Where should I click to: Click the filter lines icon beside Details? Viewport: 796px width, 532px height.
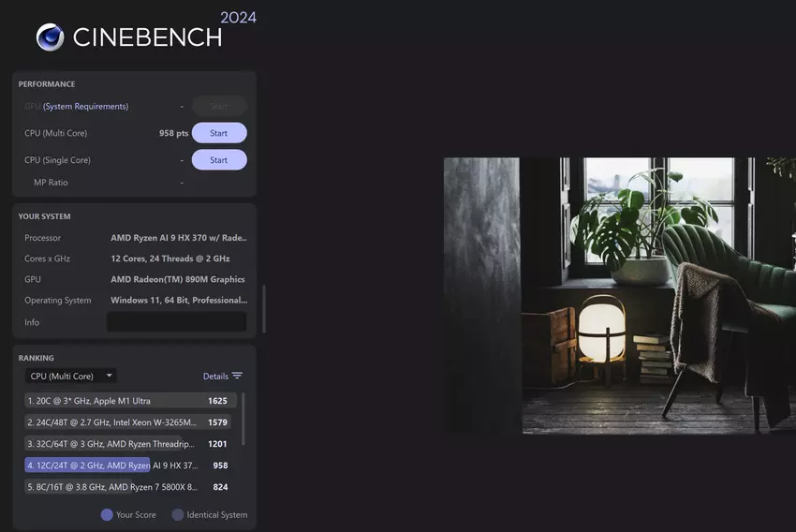237,377
